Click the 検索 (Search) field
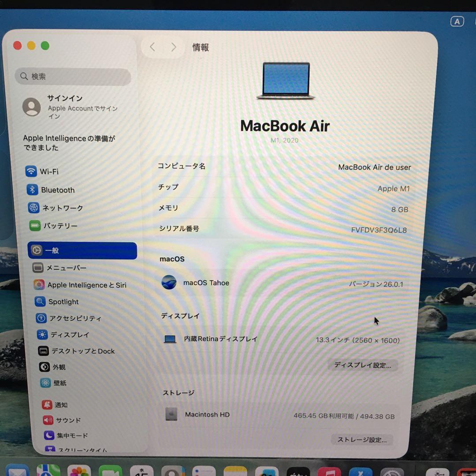The height and width of the screenshot is (476, 476). coord(73,76)
